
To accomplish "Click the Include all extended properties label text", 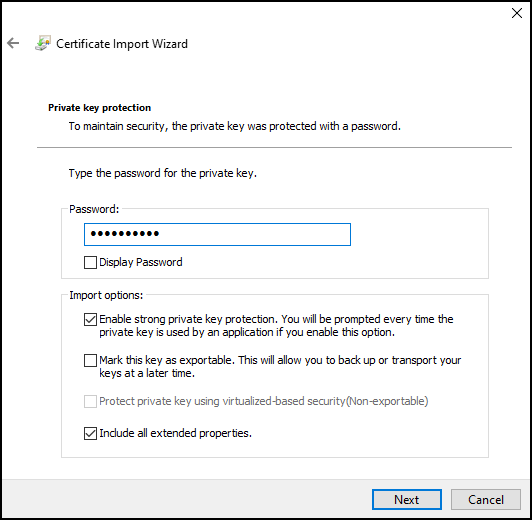I will tap(175, 433).
